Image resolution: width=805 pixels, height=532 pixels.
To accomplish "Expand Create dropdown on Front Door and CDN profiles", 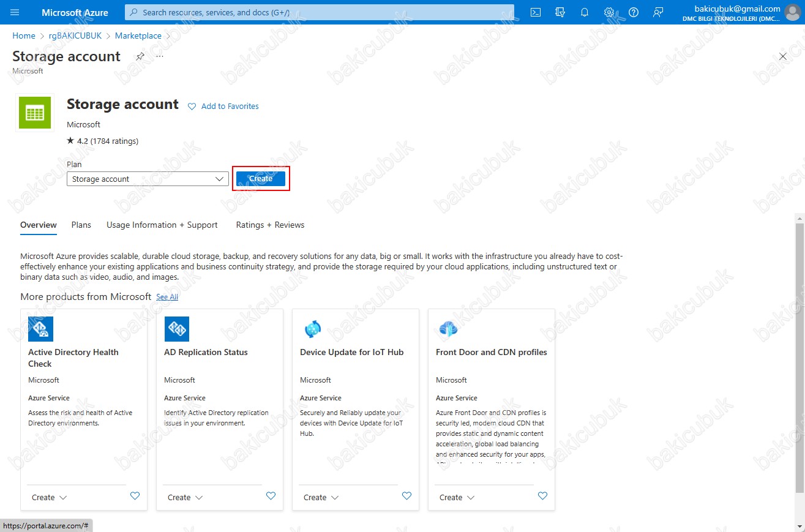I will point(457,498).
